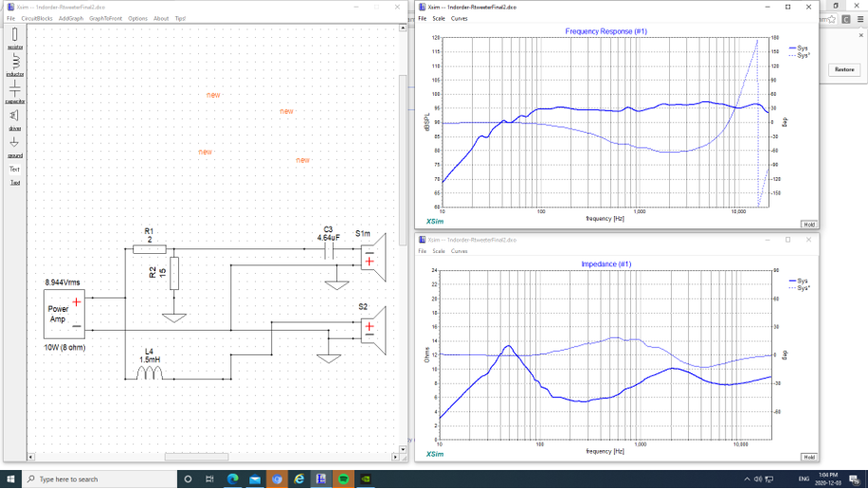Open Curves menu in Impedance window
This screenshot has height=489, width=868.
[459, 251]
